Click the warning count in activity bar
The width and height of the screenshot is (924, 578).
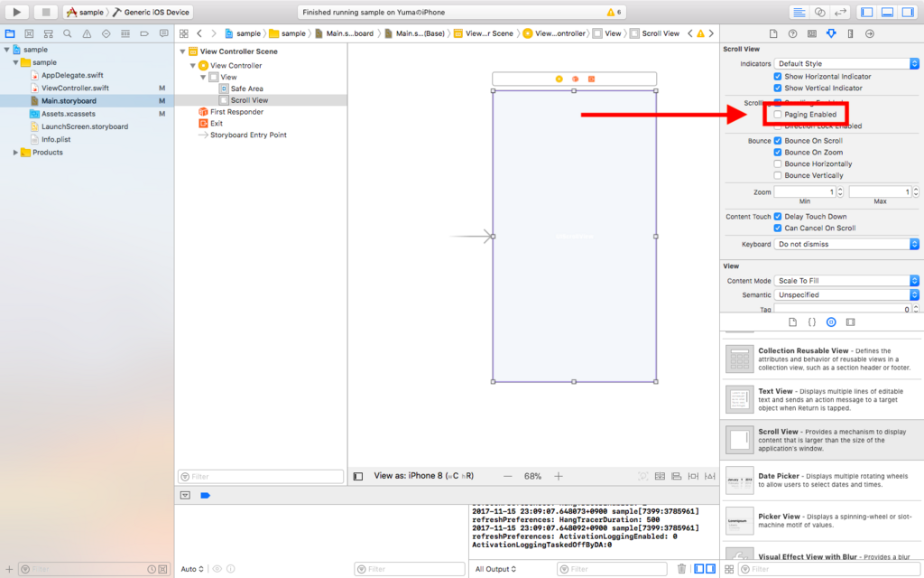pos(614,12)
